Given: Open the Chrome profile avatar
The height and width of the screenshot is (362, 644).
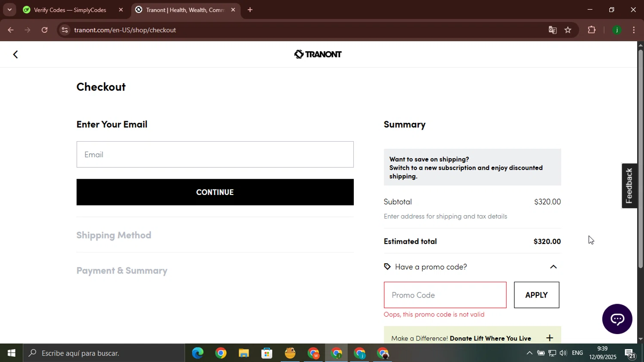Looking at the screenshot, I should tap(617, 30).
